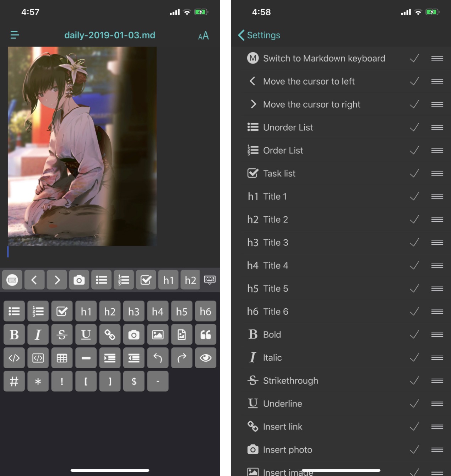
Task: Dismiss keyboard using the toolbar's right-end keyboard icon
Action: (210, 280)
